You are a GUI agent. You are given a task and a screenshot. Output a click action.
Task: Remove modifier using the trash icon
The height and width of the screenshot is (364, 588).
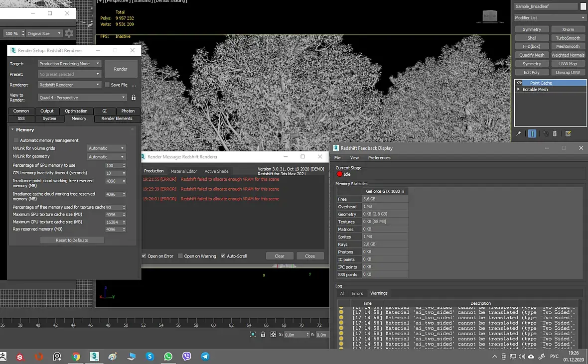pos(555,133)
